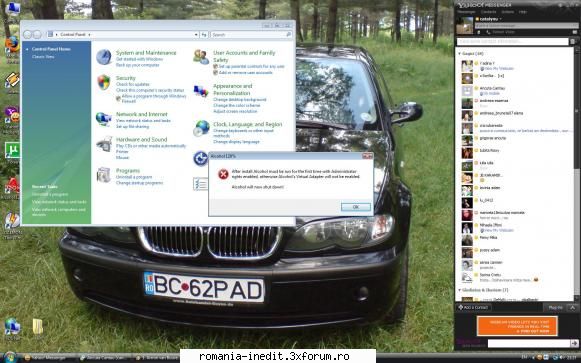Click the phone icon in Messenger toolbar

pyautogui.click(x=488, y=32)
